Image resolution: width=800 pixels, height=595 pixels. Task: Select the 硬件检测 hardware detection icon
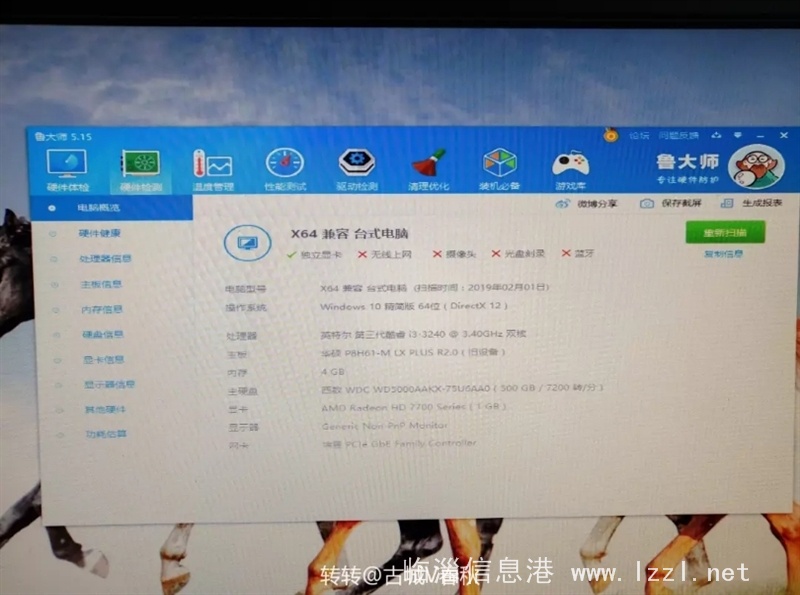[x=140, y=170]
